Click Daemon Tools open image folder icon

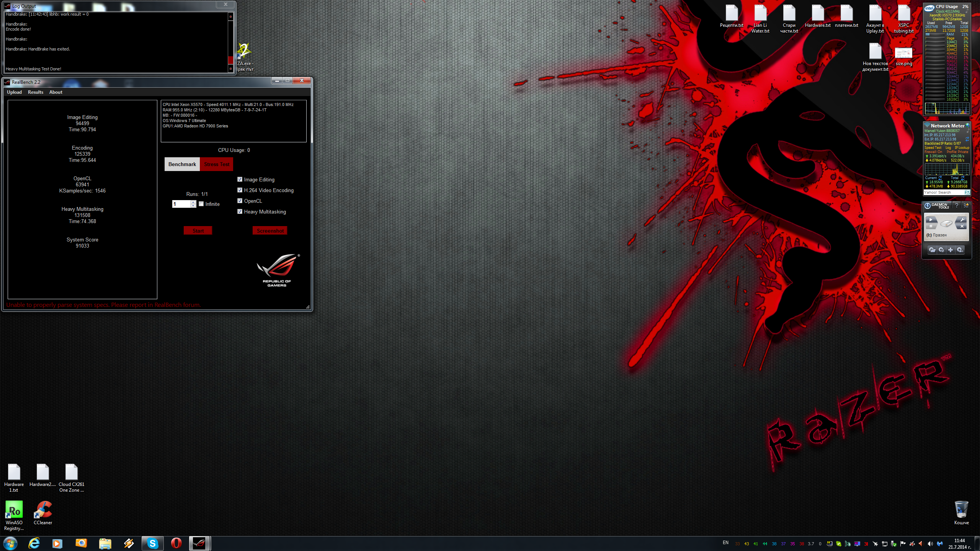click(x=933, y=250)
